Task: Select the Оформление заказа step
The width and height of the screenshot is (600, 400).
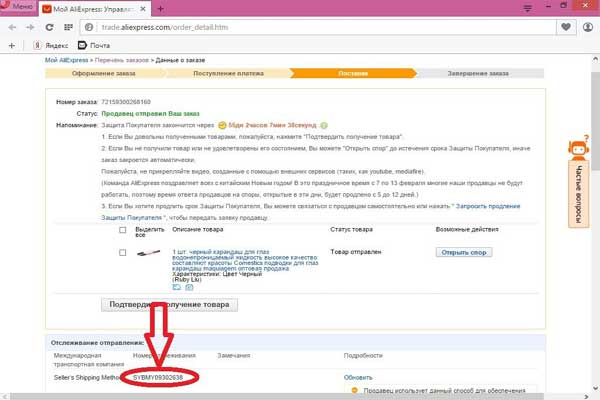Action: 104,73
